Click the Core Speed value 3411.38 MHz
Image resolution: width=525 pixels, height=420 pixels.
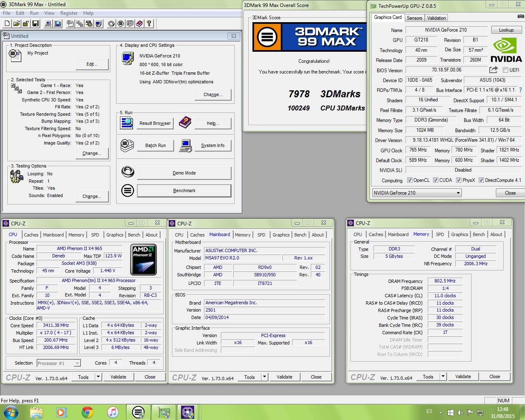[x=56, y=325]
